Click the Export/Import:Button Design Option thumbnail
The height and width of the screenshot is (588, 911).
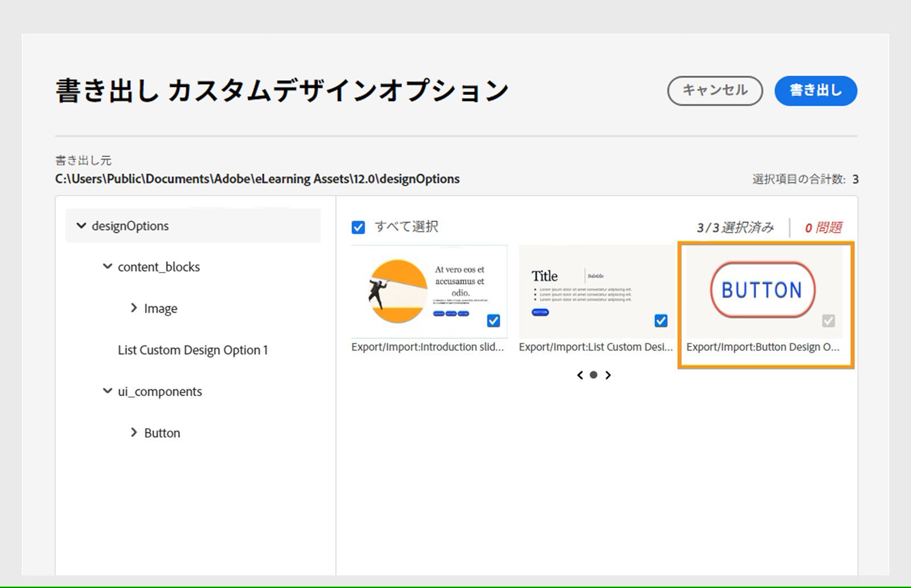[x=763, y=290]
